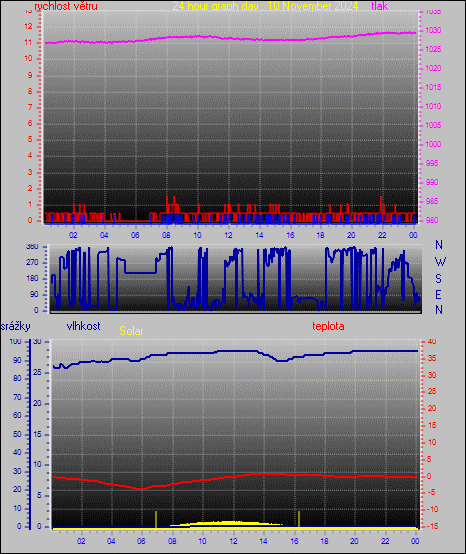This screenshot has width=466, height=554.
Task: Select the "6" on the wind speed axis
Action: (30, 123)
